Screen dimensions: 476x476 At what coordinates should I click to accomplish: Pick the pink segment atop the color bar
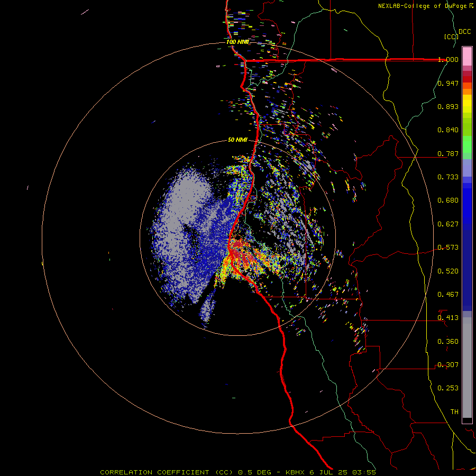467,56
